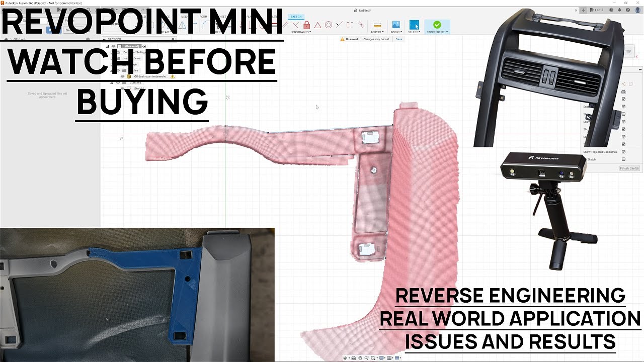Select the Concentric circles constraint
644x362 pixels.
pyautogui.click(x=329, y=25)
